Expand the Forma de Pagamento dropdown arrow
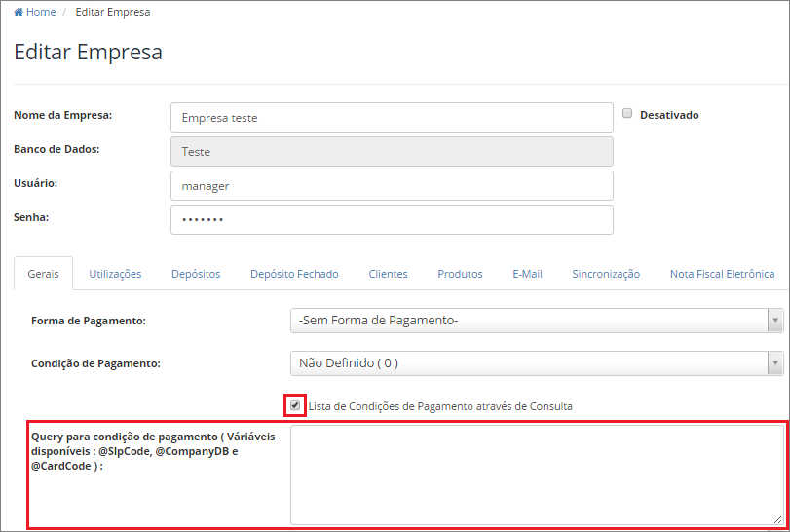This screenshot has width=790, height=532. [775, 321]
